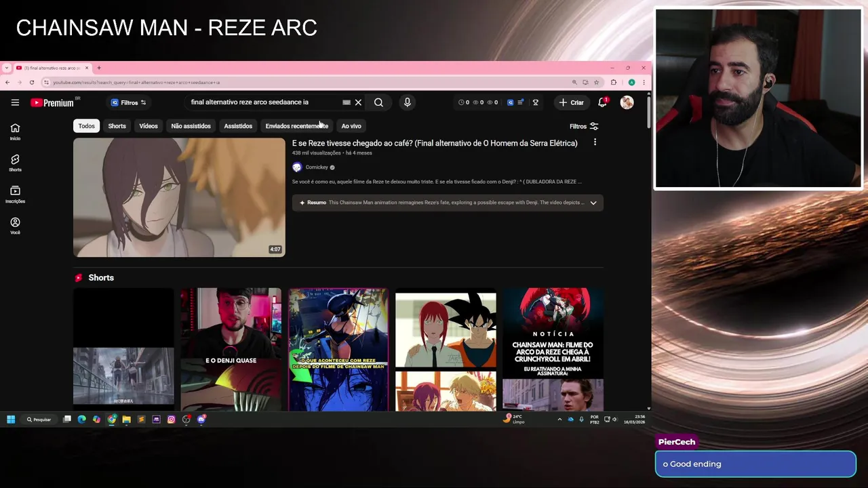Open the zoom magnifier in the address bar

click(574, 82)
